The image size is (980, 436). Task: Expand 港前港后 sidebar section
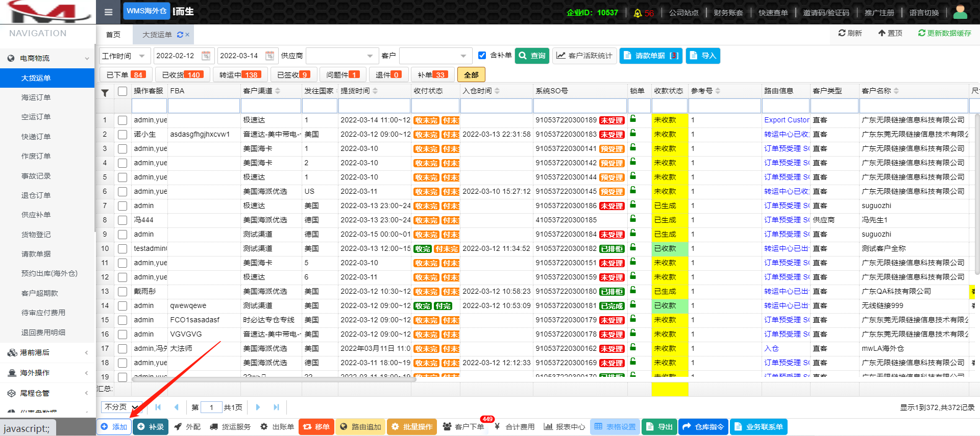coord(47,352)
